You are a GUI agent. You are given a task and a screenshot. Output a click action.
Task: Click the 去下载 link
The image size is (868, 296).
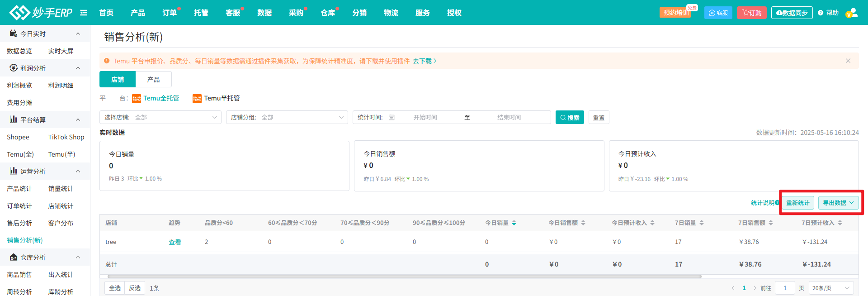425,61
